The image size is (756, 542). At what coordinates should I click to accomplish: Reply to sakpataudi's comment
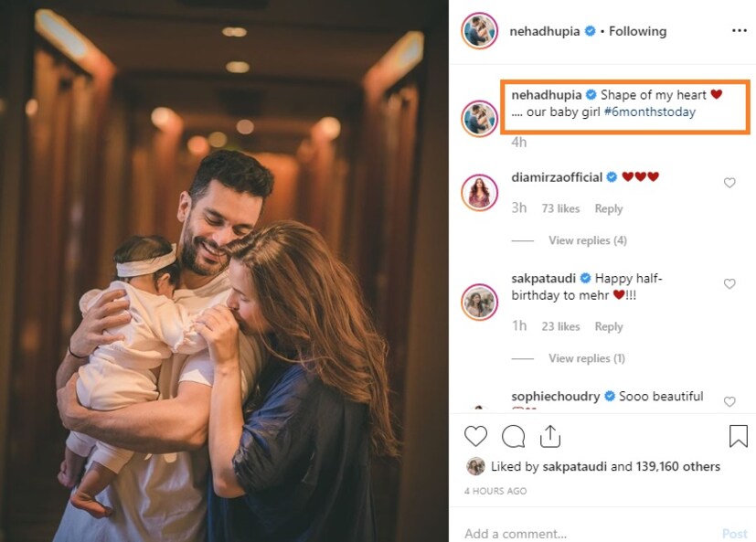609,326
